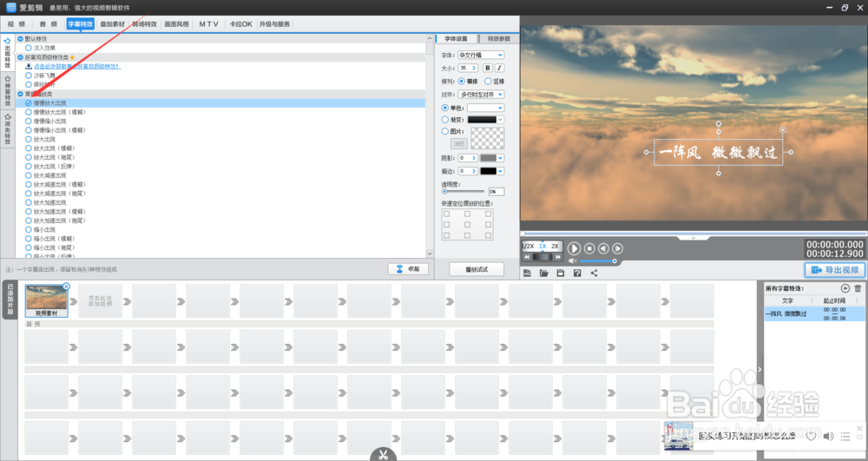Image resolution: width=868 pixels, height=461 pixels.
Task: Adjust the 透明度 transparency slider
Action: pos(464,192)
